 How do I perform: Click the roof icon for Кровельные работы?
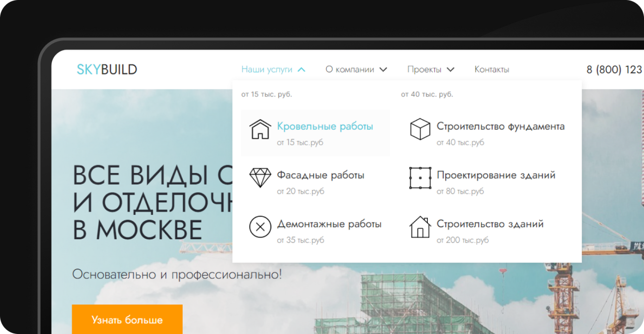pyautogui.click(x=260, y=129)
